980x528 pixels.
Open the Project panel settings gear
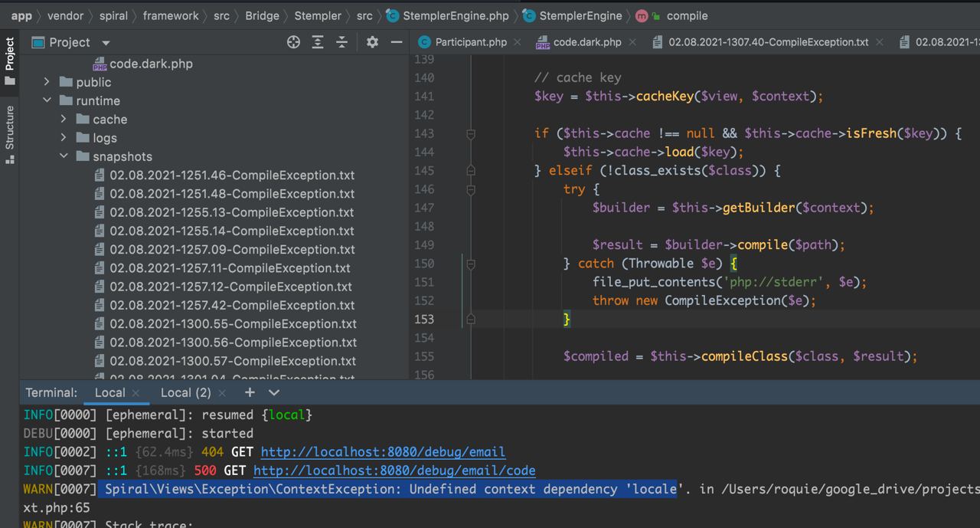click(x=371, y=42)
